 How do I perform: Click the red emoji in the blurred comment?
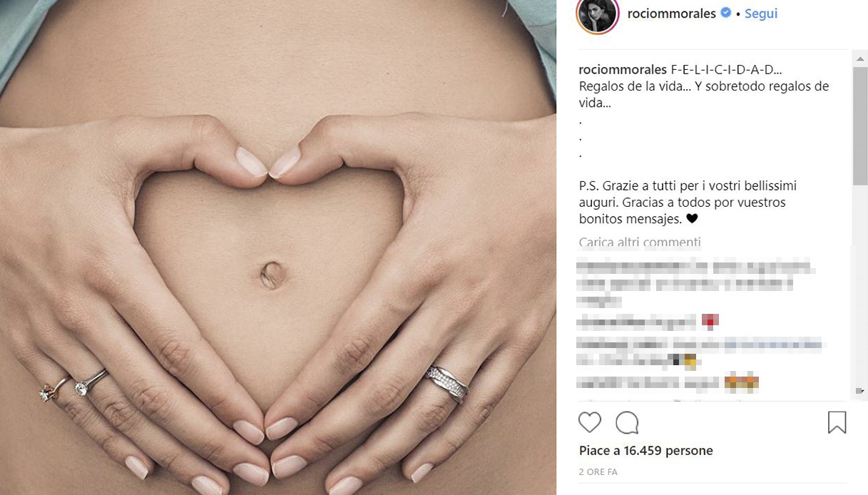(x=710, y=320)
